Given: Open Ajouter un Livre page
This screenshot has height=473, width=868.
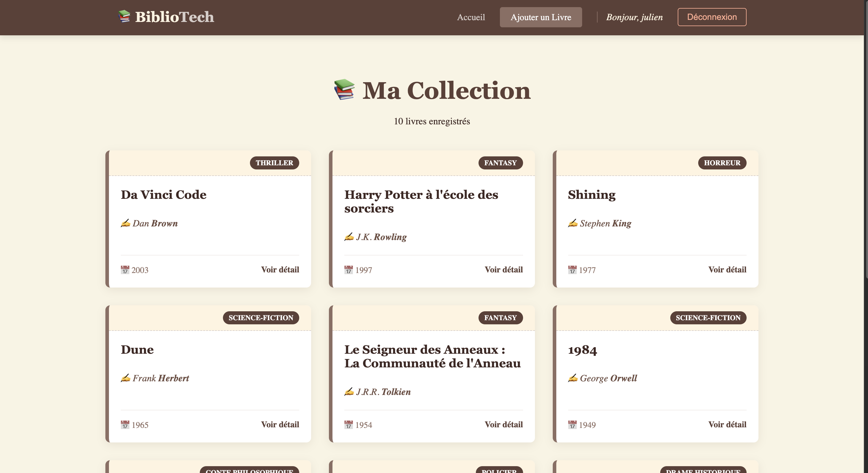Looking at the screenshot, I should (x=541, y=17).
